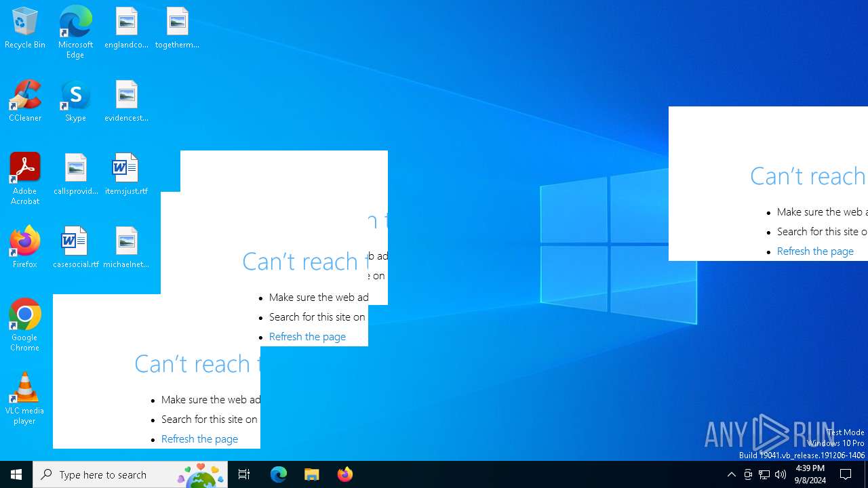The height and width of the screenshot is (488, 868).
Task: Select the togetherm... image file
Action: pyautogui.click(x=177, y=28)
